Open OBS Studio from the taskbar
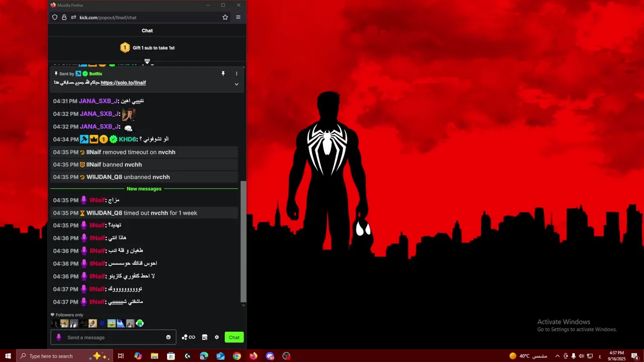 [286, 356]
